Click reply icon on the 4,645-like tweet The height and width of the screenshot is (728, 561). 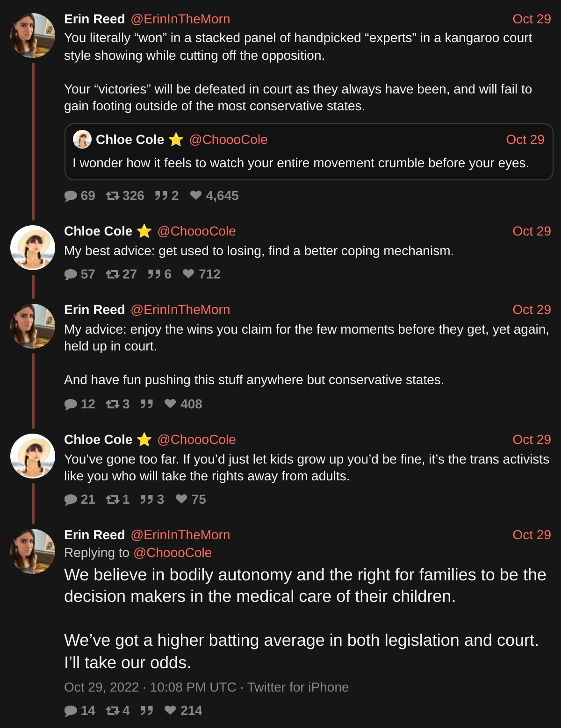point(71,196)
